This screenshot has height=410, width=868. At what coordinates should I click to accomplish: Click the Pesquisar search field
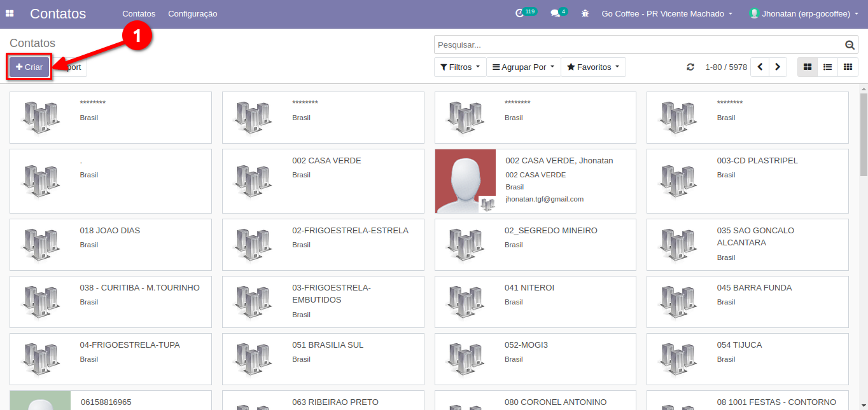tap(636, 45)
